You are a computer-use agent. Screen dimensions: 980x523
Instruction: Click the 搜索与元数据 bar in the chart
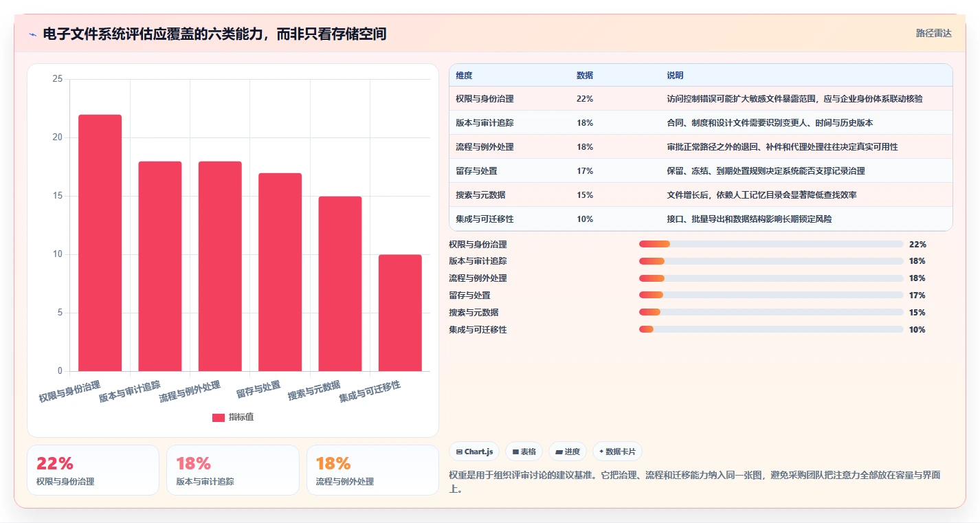[x=340, y=284]
